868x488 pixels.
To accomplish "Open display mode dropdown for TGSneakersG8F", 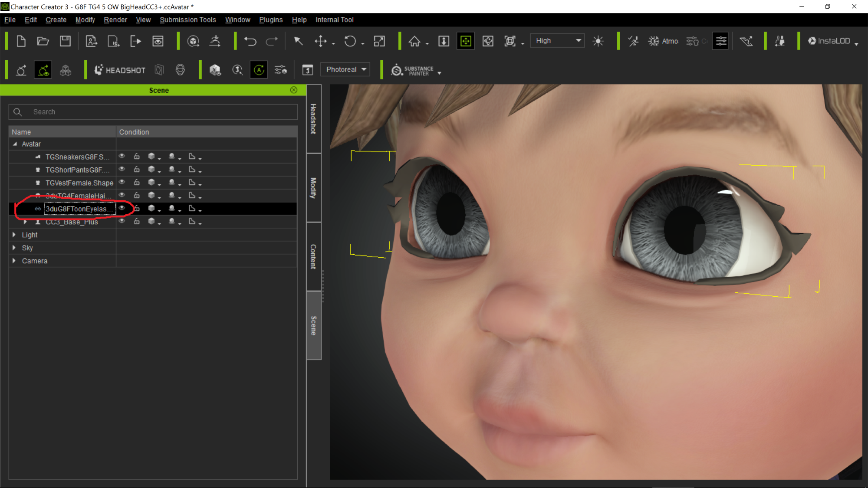I will coord(154,157).
